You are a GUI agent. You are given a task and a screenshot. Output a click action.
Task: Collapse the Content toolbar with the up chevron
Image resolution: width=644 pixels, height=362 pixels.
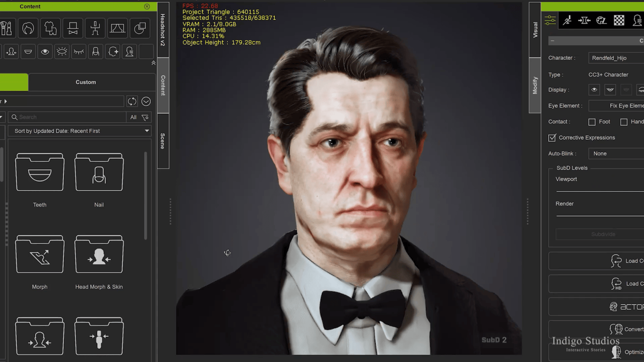click(153, 63)
